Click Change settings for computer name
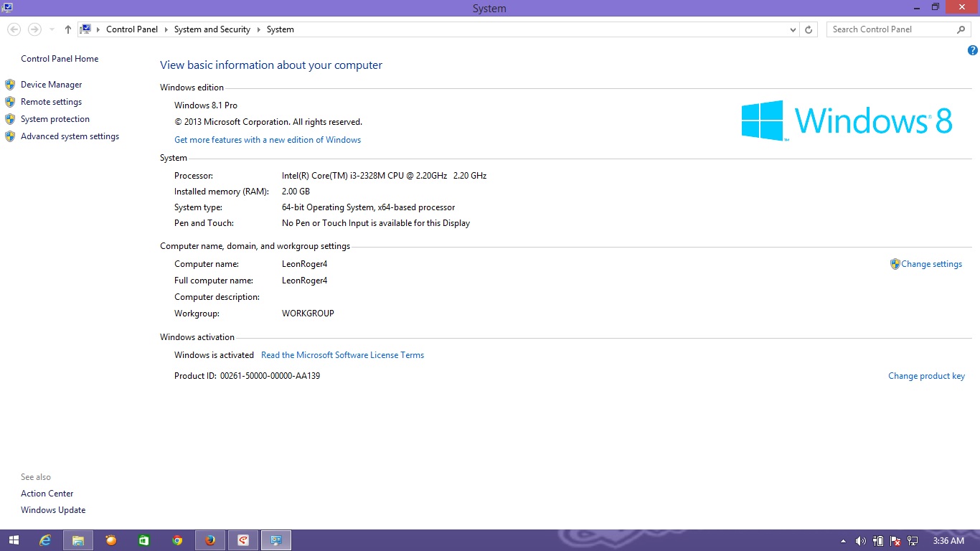Screen dimensions: 980x551 pyautogui.click(x=931, y=264)
